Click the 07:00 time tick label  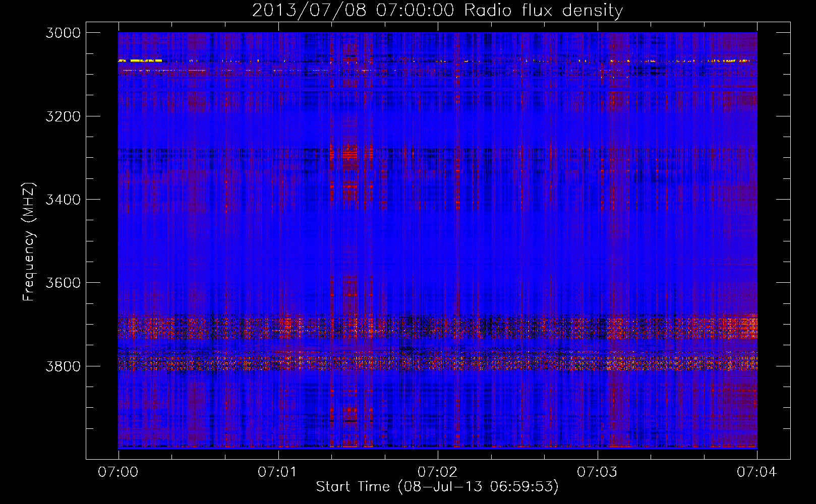118,472
